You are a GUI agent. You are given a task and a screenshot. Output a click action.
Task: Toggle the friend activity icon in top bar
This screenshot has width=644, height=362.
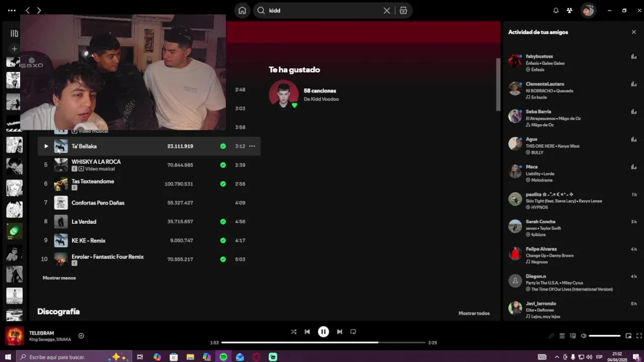click(570, 11)
